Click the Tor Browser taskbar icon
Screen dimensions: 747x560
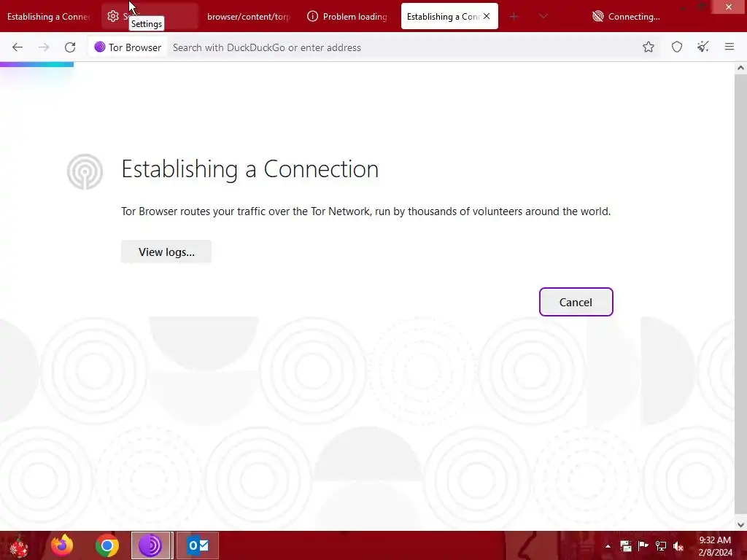[150, 545]
